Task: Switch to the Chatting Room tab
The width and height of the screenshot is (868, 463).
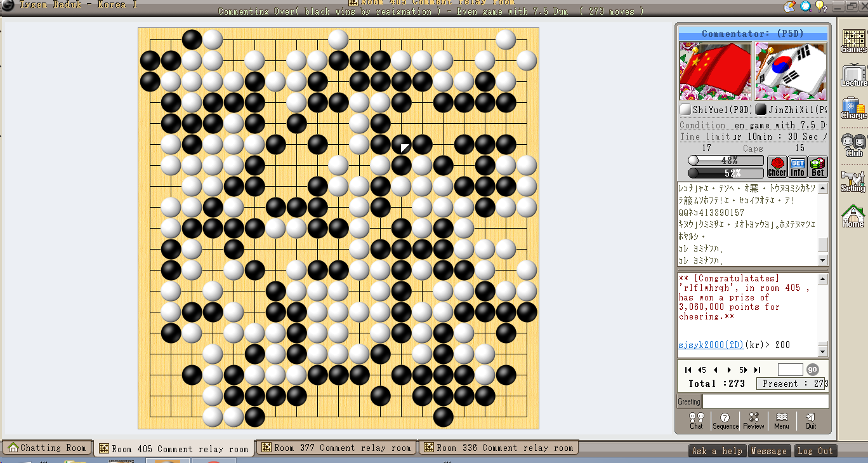Action: [x=47, y=448]
